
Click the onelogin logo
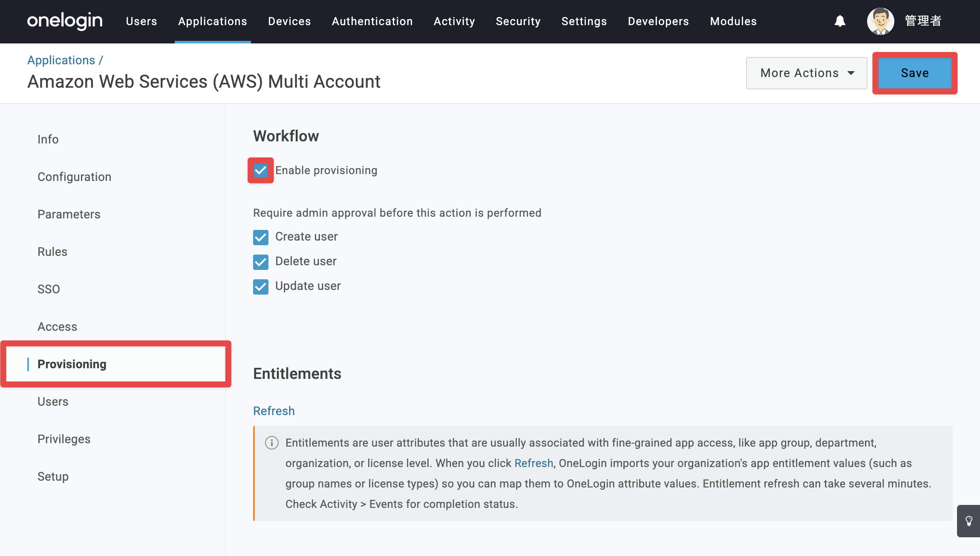(65, 21)
